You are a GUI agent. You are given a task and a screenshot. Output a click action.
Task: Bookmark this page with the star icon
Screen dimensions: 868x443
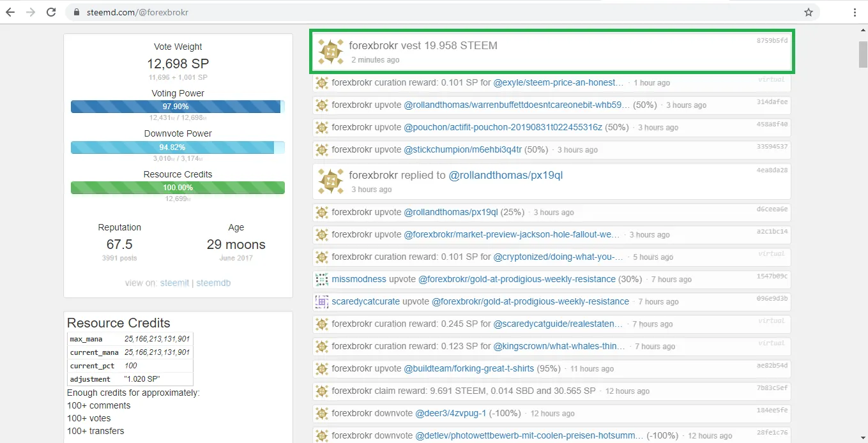click(809, 12)
